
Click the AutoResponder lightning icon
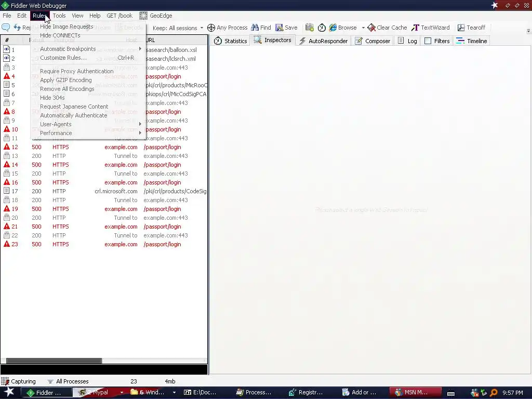[302, 41]
